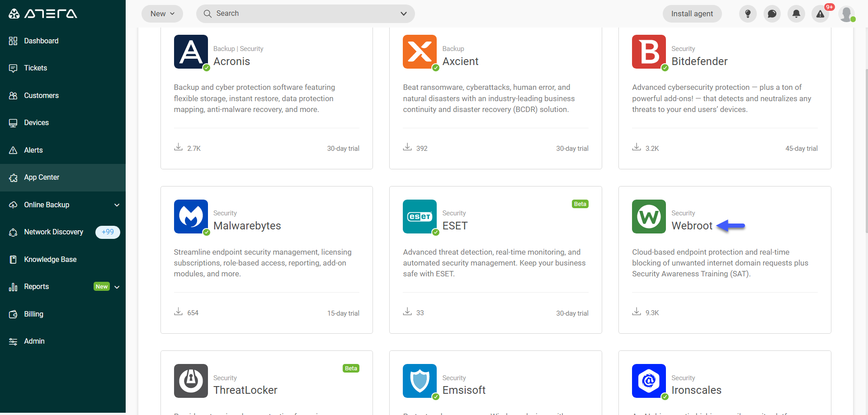868x415 pixels.
Task: Open the chat bubble icon
Action: point(772,14)
